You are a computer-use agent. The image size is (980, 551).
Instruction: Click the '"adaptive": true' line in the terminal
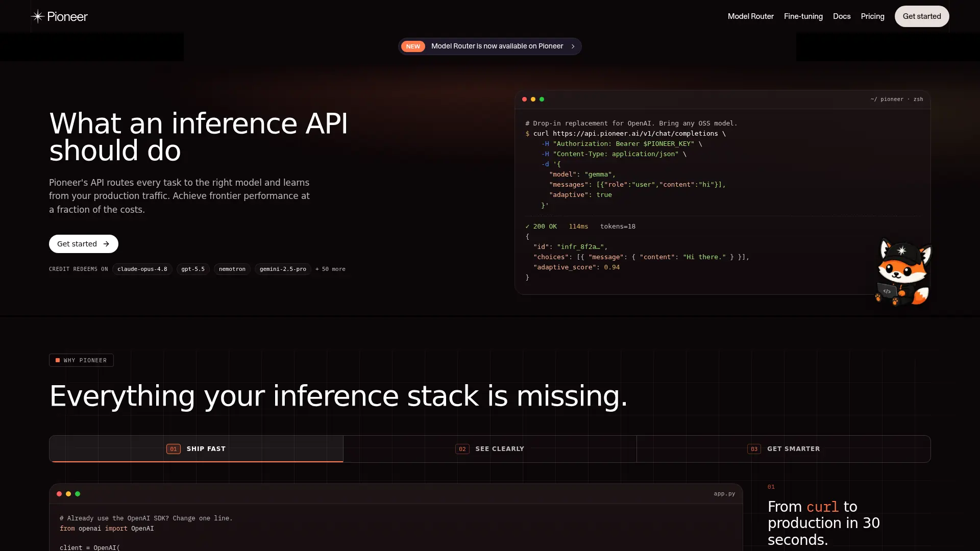[580, 195]
